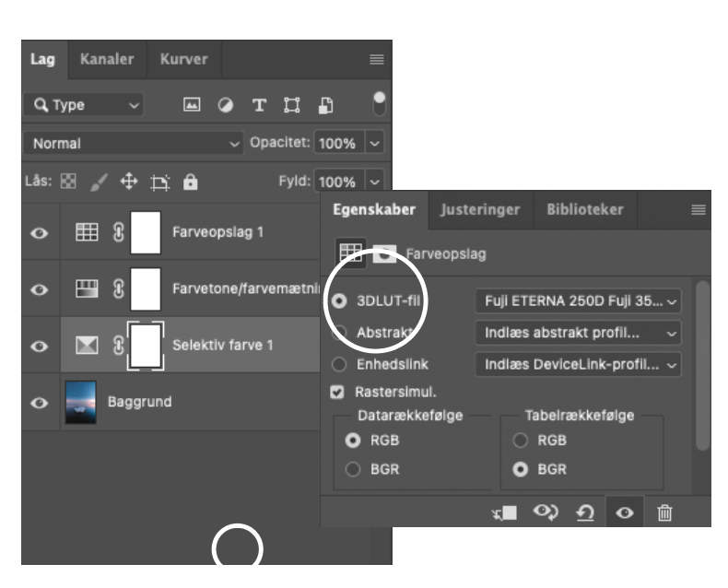Open Type filter dropdown
This screenshot has width=728, height=588.
point(84,105)
